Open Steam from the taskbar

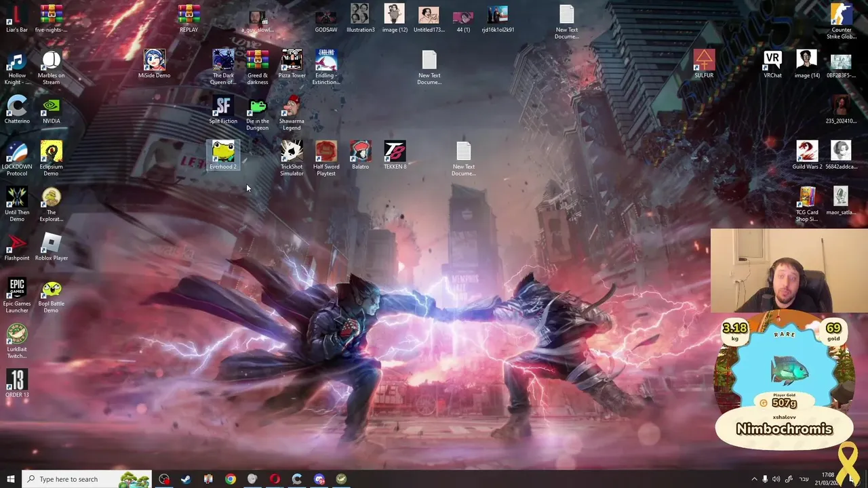tap(186, 479)
